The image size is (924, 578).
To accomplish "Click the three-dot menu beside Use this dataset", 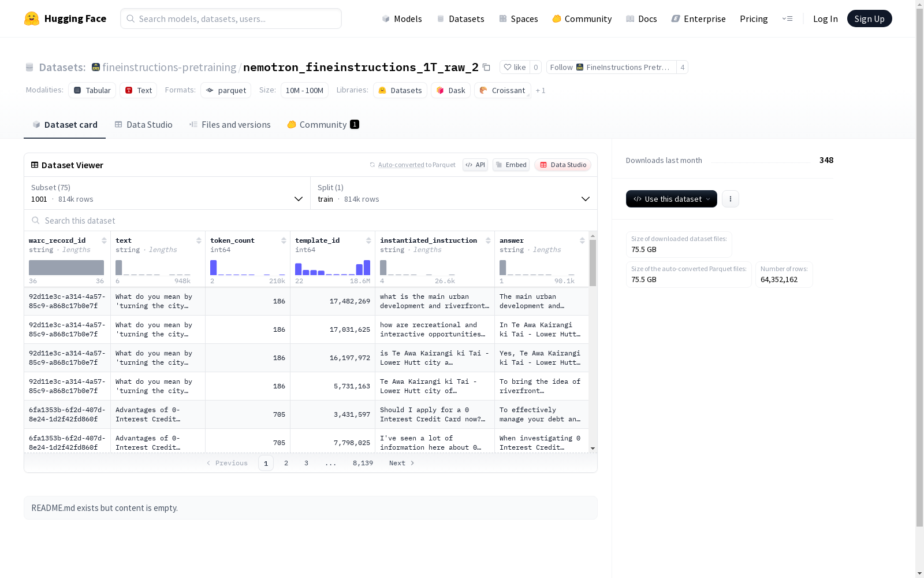I will tap(731, 199).
